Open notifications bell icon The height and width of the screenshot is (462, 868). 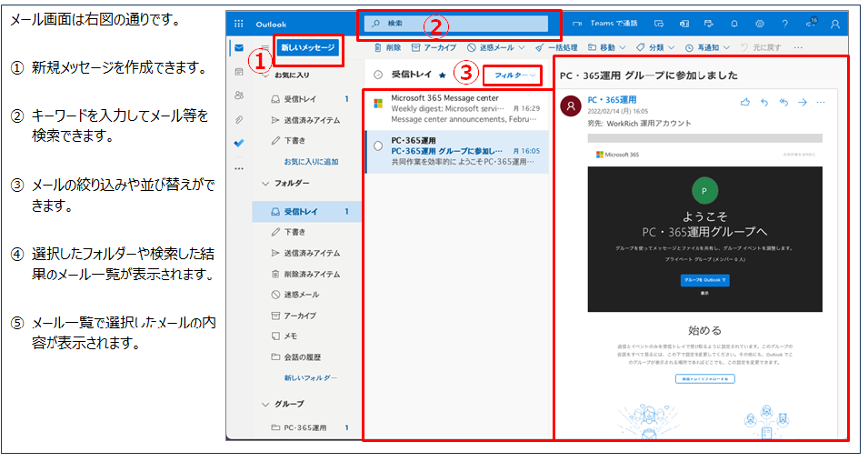point(734,24)
